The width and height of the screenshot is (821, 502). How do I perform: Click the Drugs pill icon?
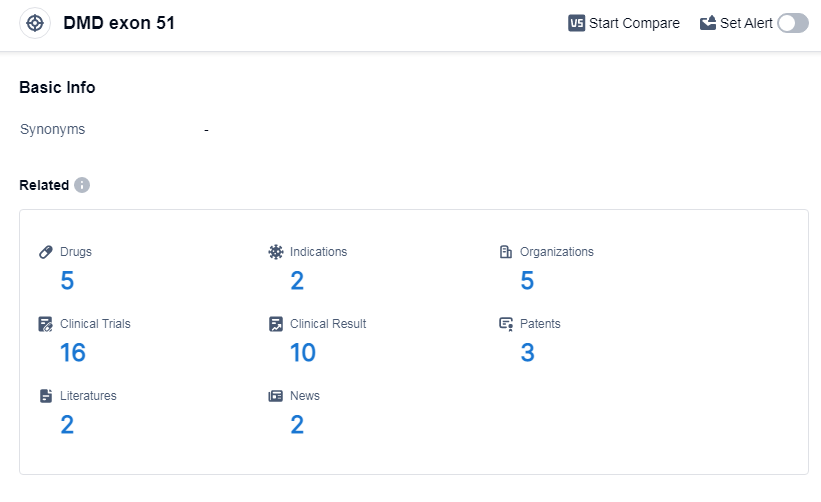pyautogui.click(x=46, y=252)
